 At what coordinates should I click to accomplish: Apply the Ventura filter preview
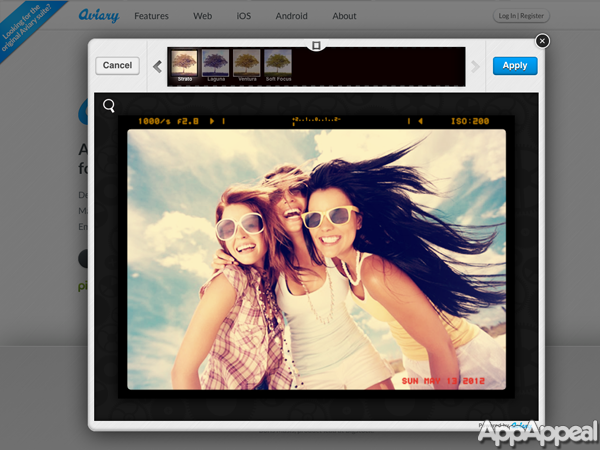247,62
